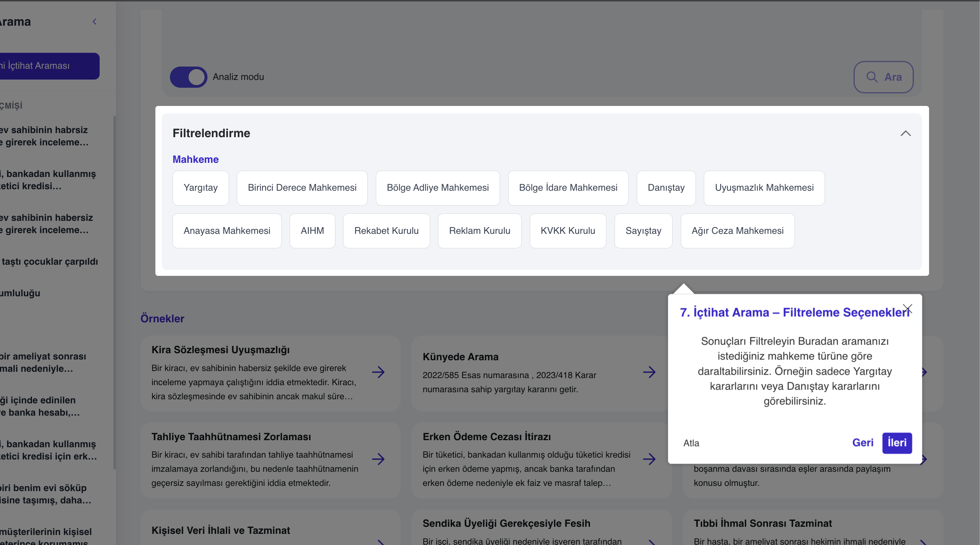Enable the Danıştay court filter chip
Screen dimensions: 980x545
tap(666, 188)
